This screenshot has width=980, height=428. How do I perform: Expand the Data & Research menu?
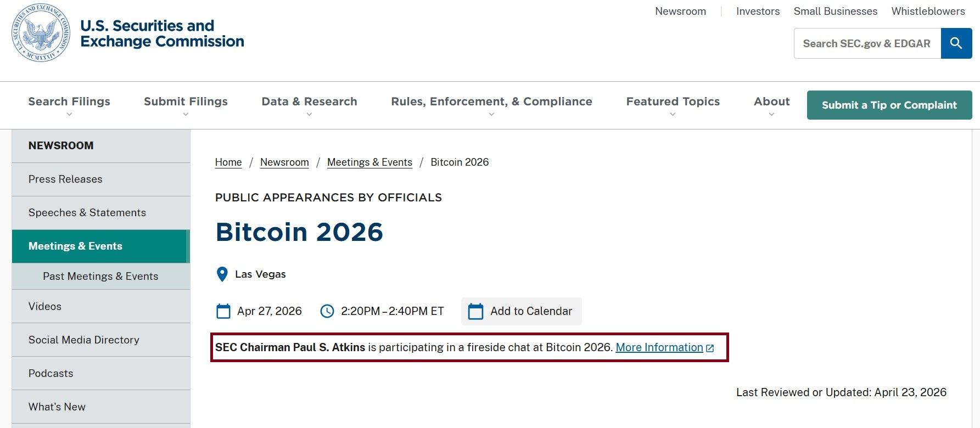pos(309,105)
